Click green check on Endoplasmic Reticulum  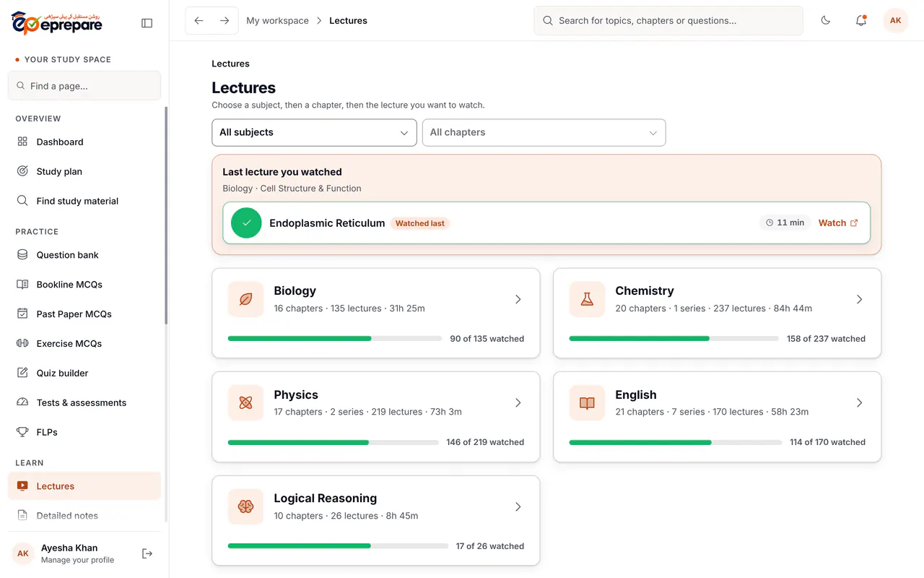246,223
